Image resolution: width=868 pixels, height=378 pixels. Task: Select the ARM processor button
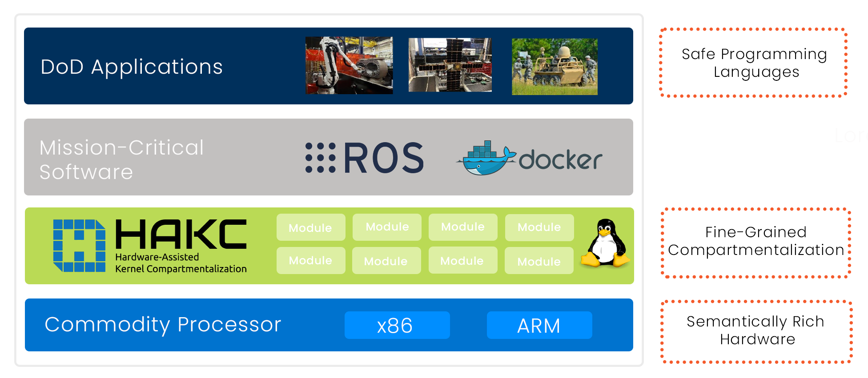(x=539, y=325)
